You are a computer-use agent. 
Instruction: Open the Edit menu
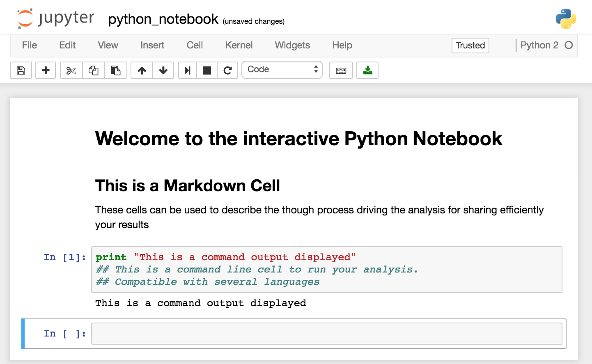coord(67,45)
